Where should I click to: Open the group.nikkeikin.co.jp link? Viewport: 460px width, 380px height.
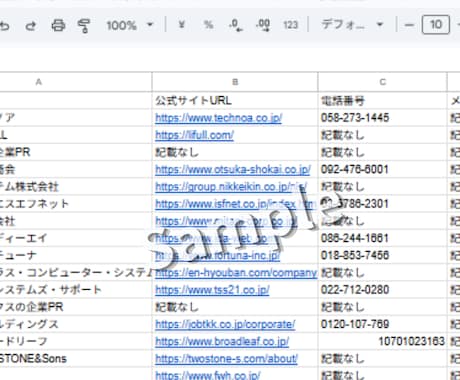pos(231,187)
